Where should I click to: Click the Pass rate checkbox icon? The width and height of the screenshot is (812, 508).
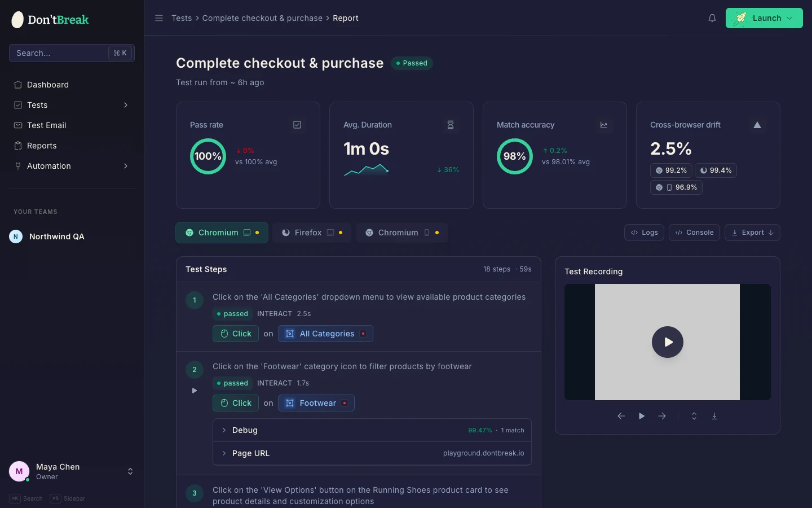[297, 125]
